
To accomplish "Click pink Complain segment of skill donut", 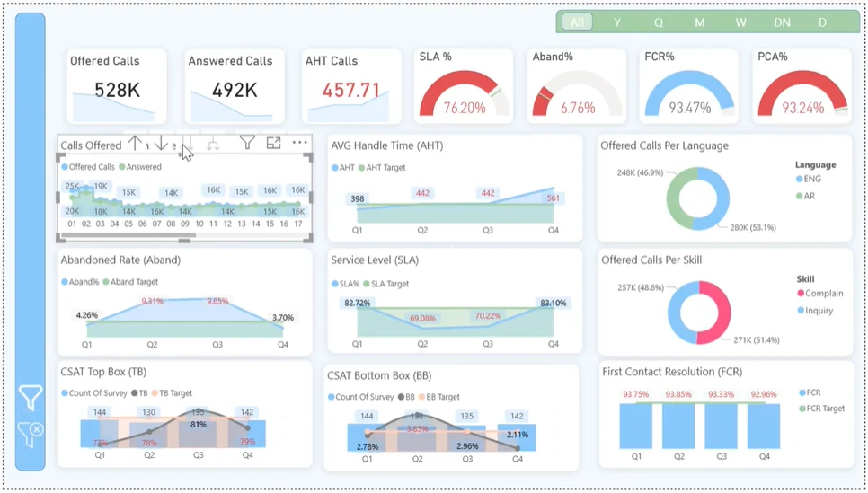I will point(721,313).
